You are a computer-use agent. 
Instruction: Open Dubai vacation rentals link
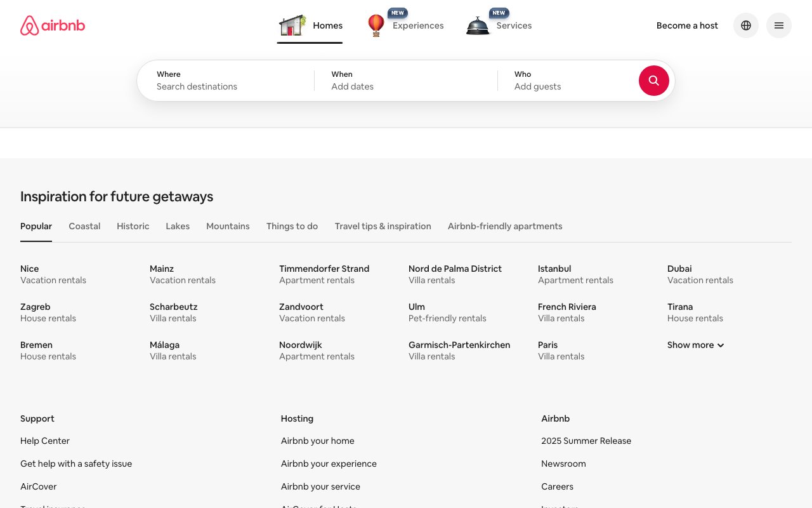point(700,274)
